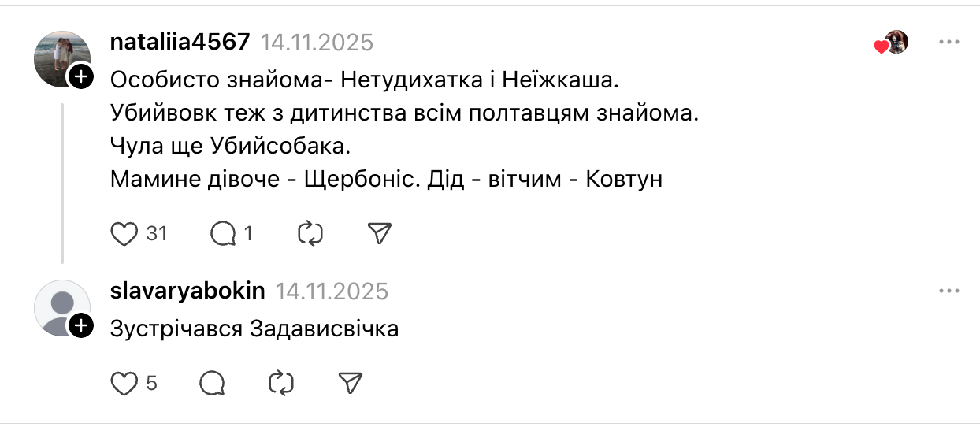Click the 31 likes count
The width and height of the screenshot is (980, 427).
pos(157,234)
